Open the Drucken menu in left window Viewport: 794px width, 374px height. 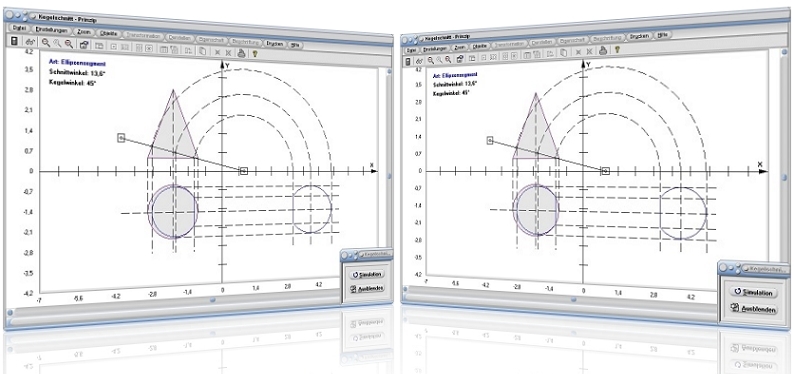pyautogui.click(x=274, y=44)
